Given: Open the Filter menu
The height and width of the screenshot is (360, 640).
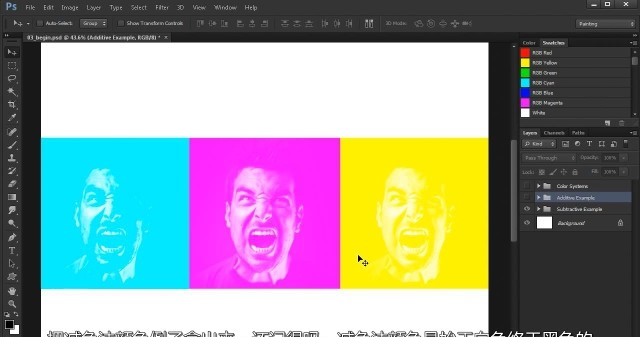Looking at the screenshot, I should pos(162,7).
